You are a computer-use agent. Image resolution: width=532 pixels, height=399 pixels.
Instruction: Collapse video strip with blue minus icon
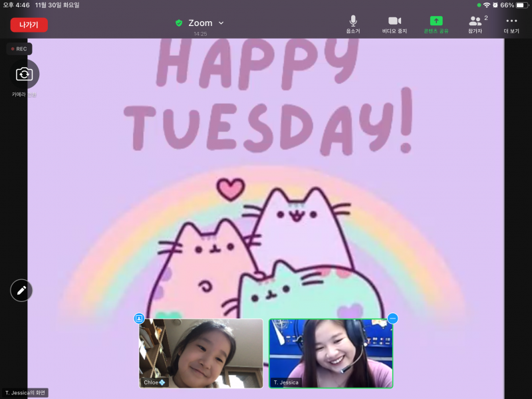(392, 319)
